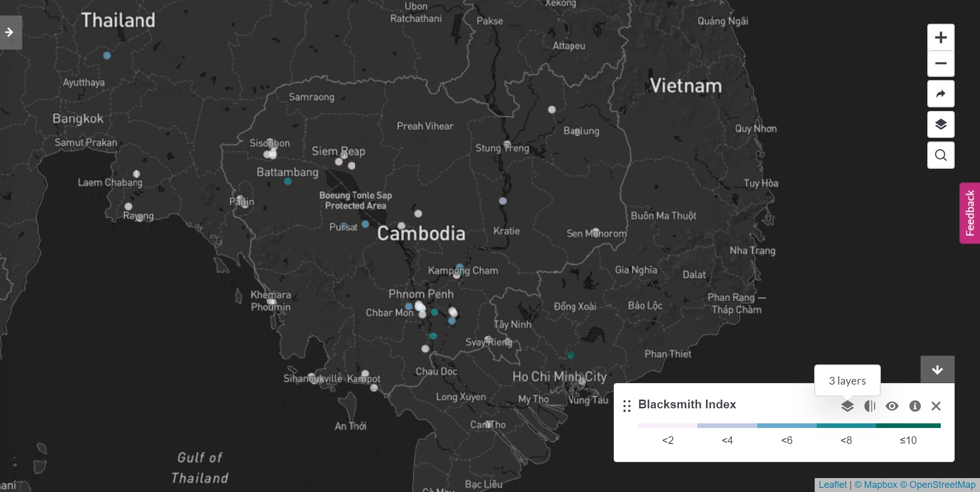Open the Leaflet attribution link
980x492 pixels.
(832, 485)
